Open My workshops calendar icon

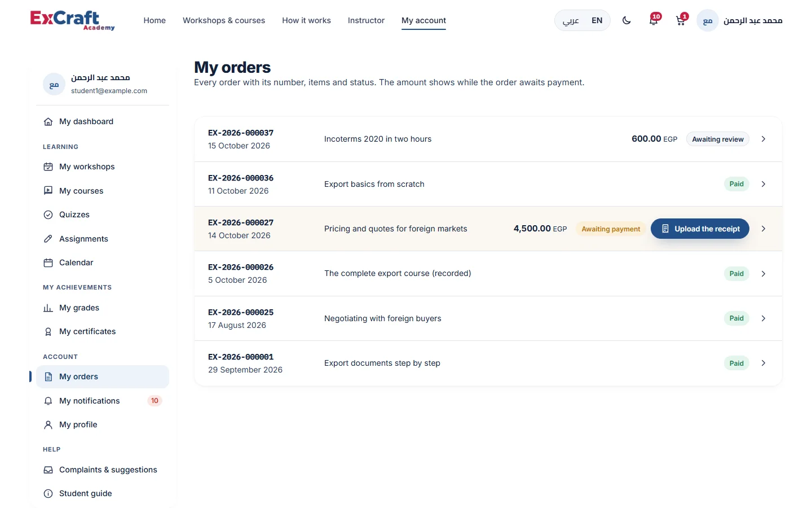click(x=48, y=167)
